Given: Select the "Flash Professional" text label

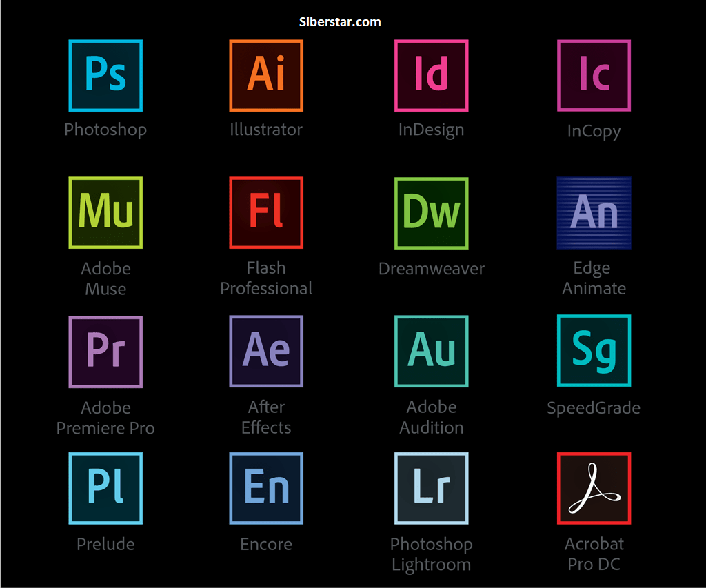Looking at the screenshot, I should 266,278.
